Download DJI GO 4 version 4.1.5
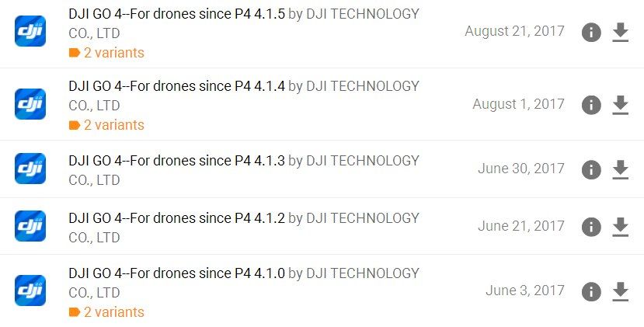Viewport: 644px width, 327px height. pyautogui.click(x=620, y=33)
